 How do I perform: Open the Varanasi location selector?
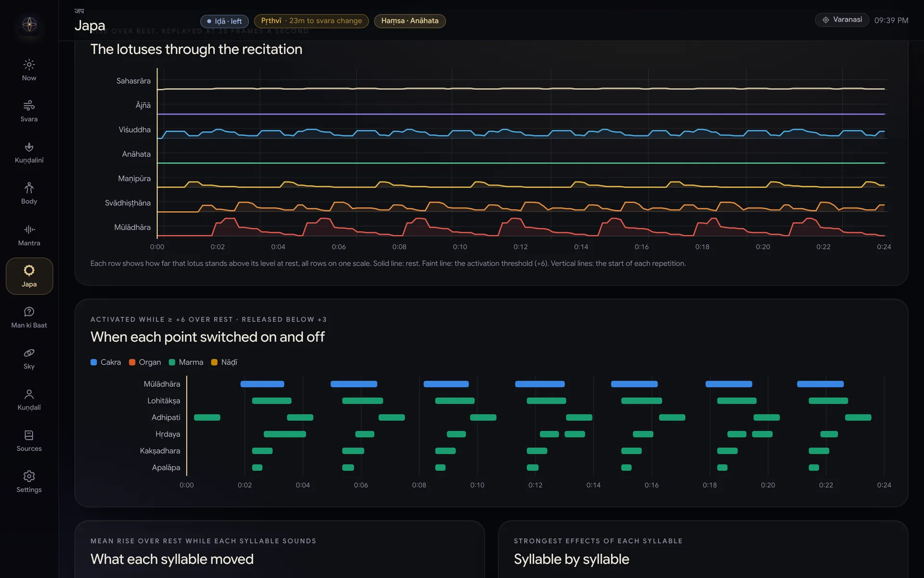pyautogui.click(x=842, y=20)
